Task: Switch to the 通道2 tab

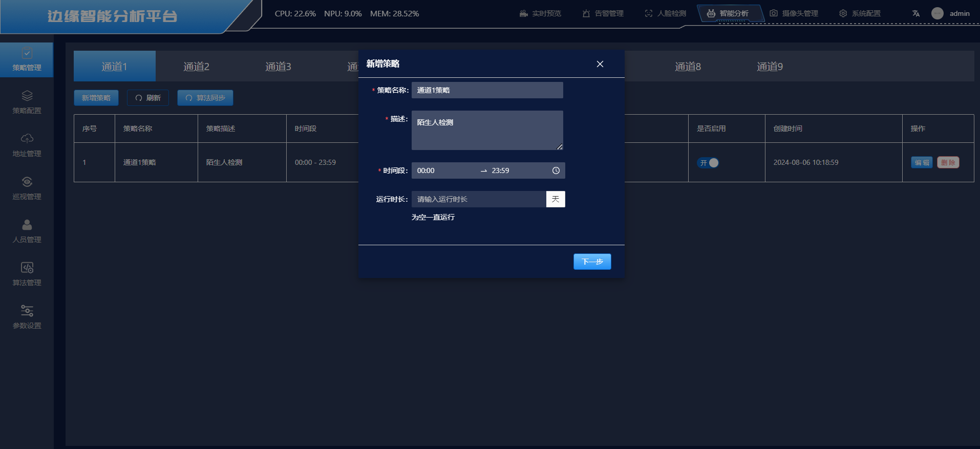Action: click(x=196, y=67)
